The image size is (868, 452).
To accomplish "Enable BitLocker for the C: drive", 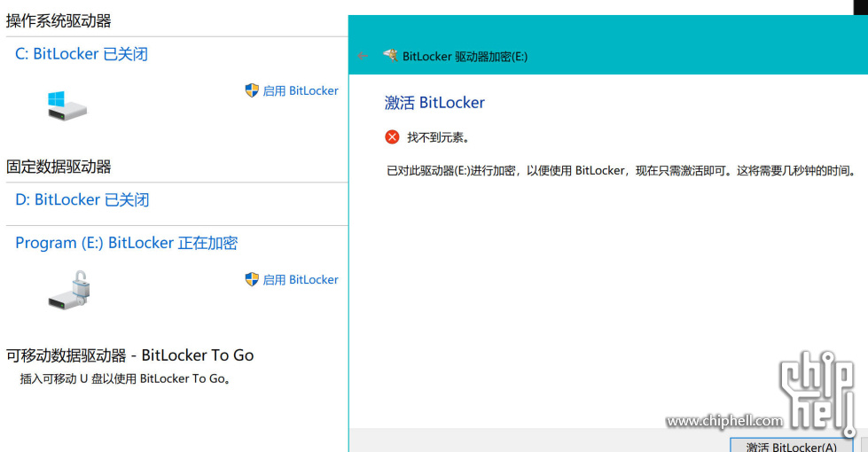I will click(x=301, y=90).
